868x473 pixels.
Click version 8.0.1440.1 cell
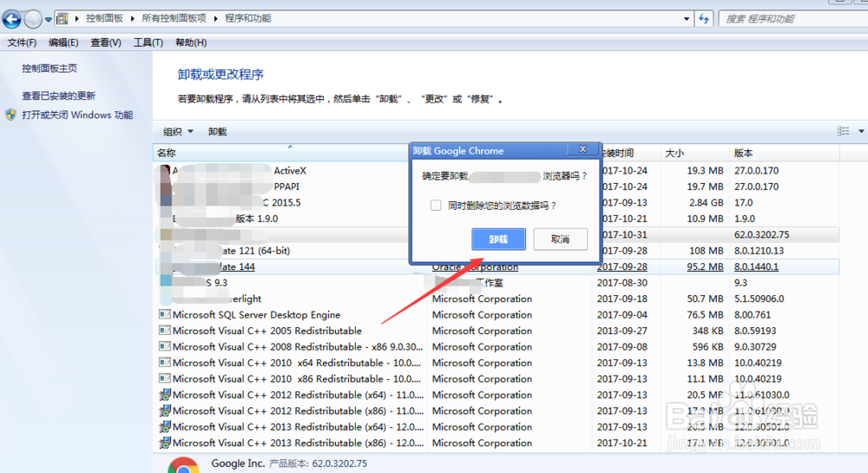(756, 266)
